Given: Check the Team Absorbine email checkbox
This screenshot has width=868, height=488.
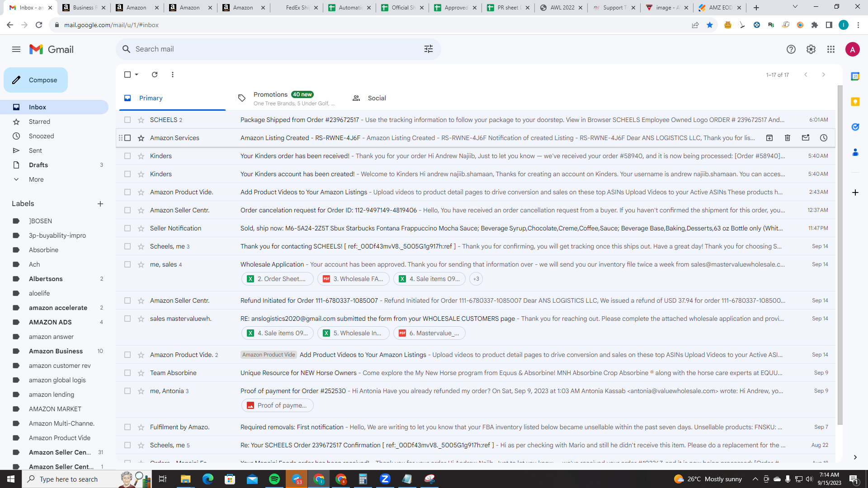Looking at the screenshot, I should 127,373.
